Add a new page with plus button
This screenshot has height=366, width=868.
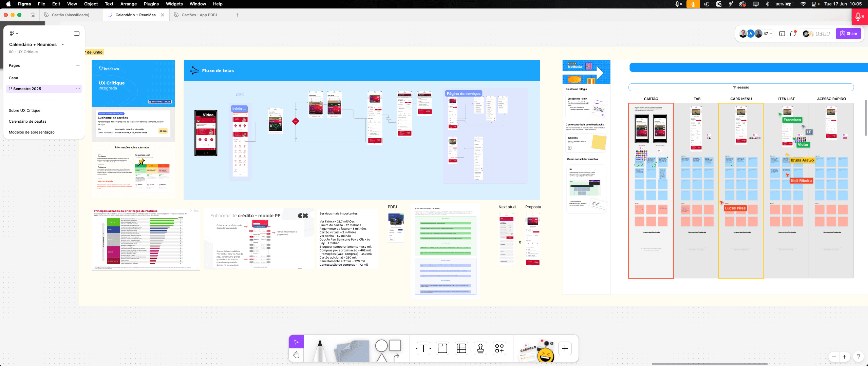click(x=78, y=65)
